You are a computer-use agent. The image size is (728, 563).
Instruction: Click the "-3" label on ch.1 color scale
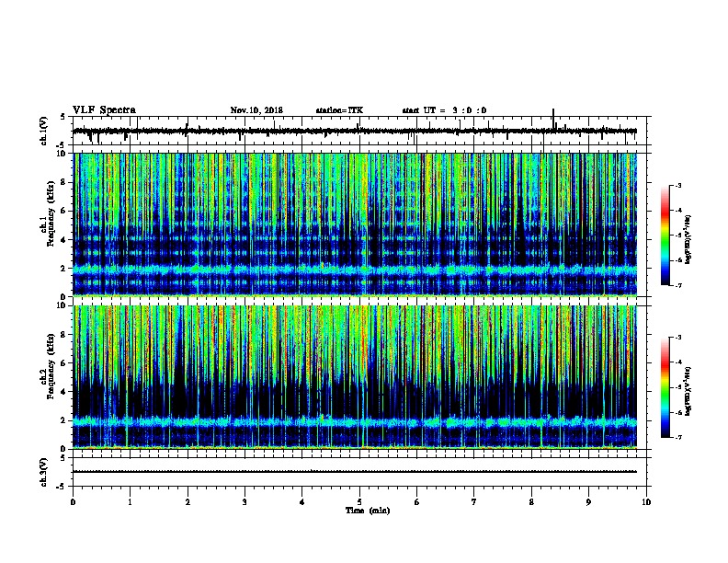coord(677,185)
